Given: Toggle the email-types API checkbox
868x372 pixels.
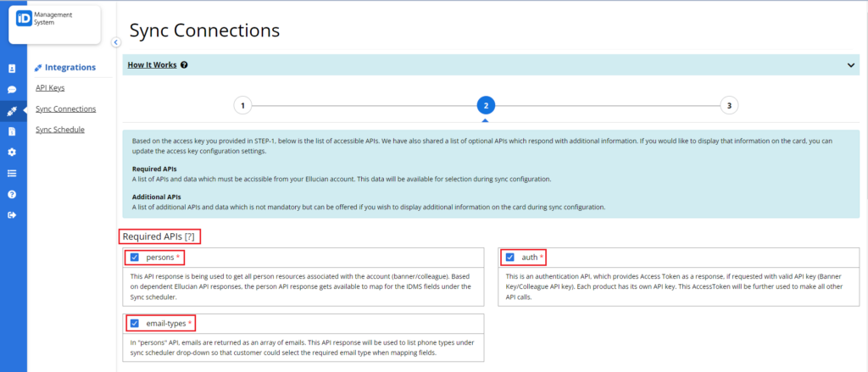Looking at the screenshot, I should (135, 324).
